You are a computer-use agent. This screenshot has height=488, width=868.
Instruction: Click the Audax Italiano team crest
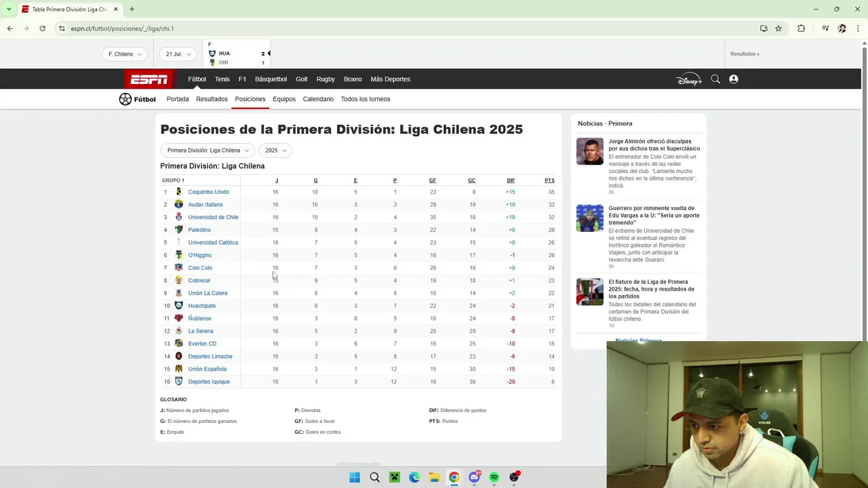[179, 204]
